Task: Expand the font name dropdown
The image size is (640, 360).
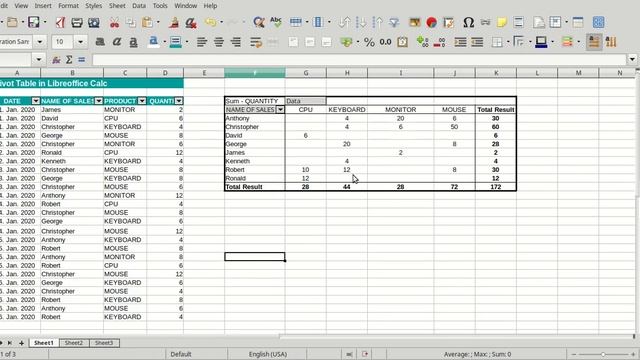Action: (x=40, y=42)
